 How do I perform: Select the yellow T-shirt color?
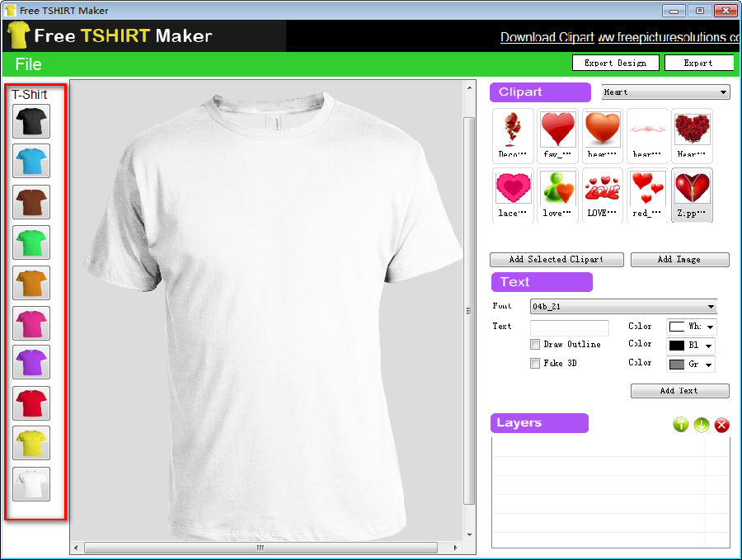tap(31, 443)
